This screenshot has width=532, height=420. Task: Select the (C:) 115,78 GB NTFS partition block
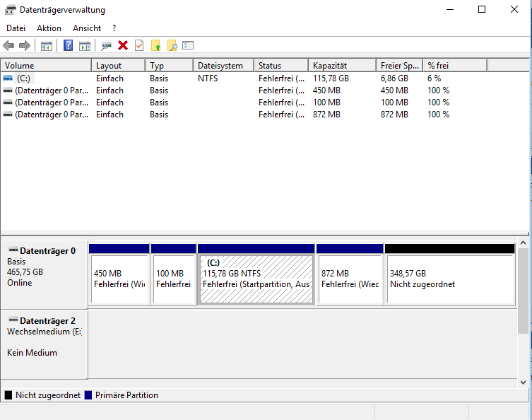[x=256, y=274]
